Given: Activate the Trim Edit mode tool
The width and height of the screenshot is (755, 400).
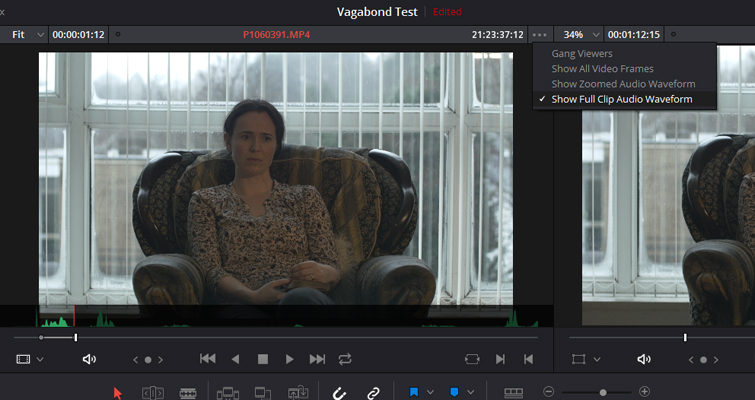Looking at the screenshot, I should [152, 393].
